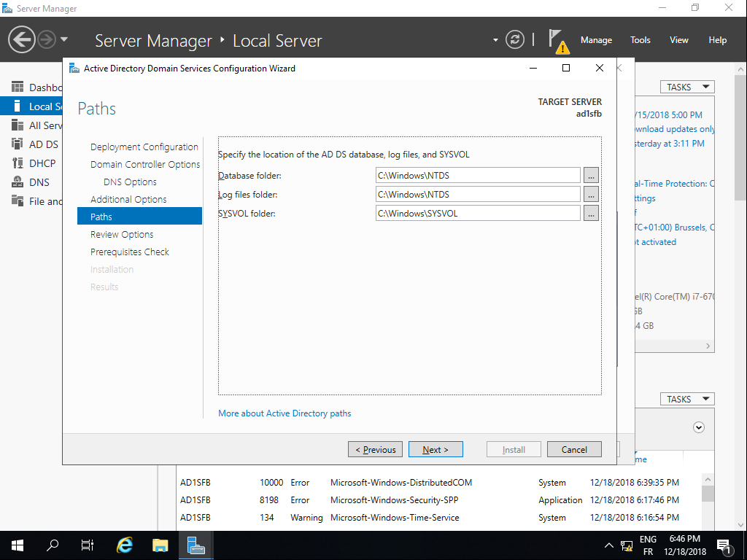Click the Server Manager back arrow

[22, 39]
